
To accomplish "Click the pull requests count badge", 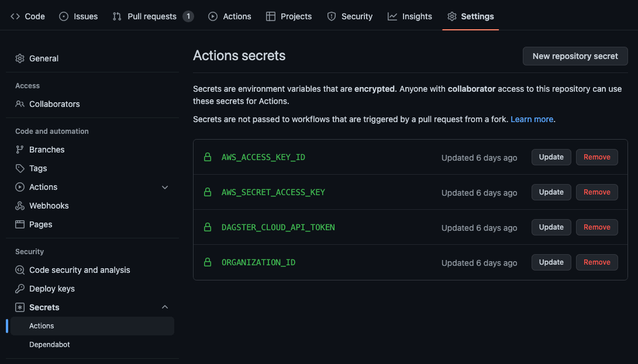I will point(188,16).
